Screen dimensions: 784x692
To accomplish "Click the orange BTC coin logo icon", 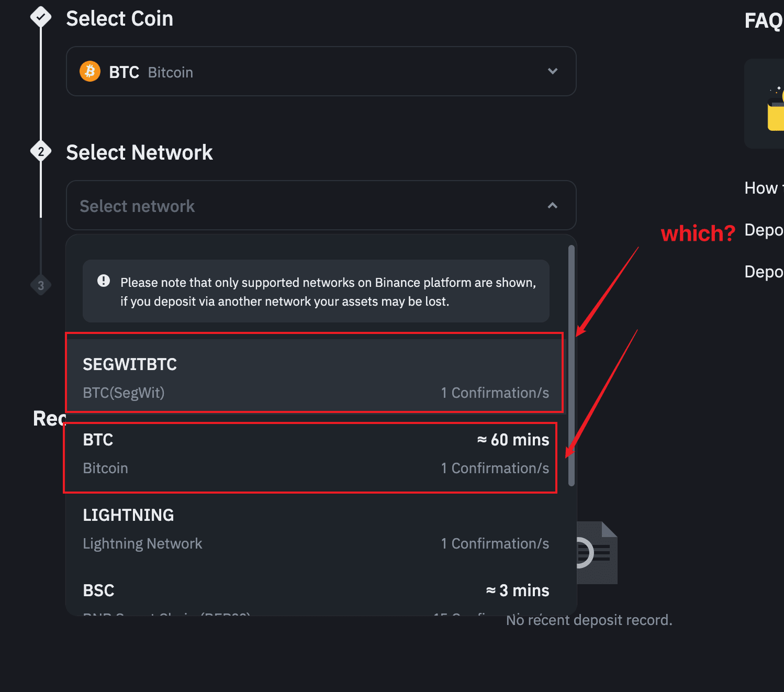I will pyautogui.click(x=89, y=71).
